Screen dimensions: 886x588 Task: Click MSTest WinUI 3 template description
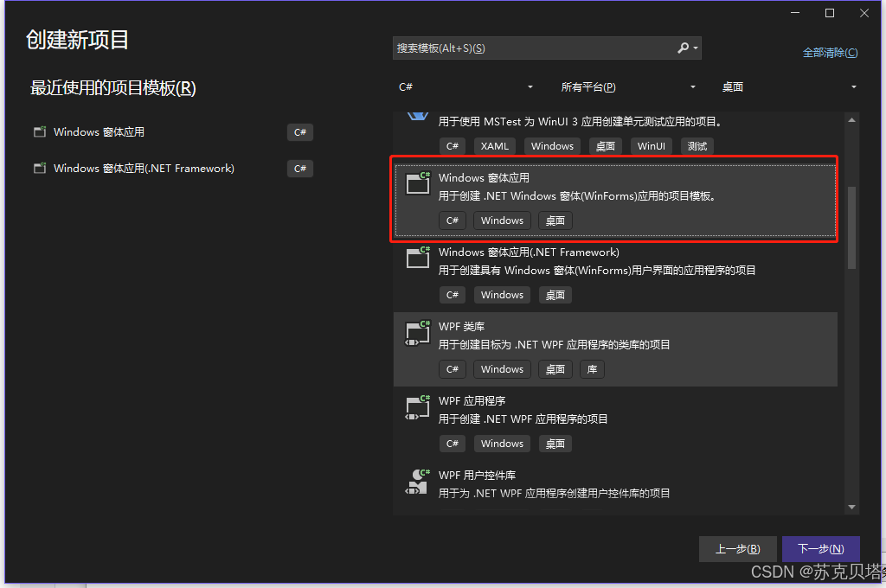pos(581,121)
